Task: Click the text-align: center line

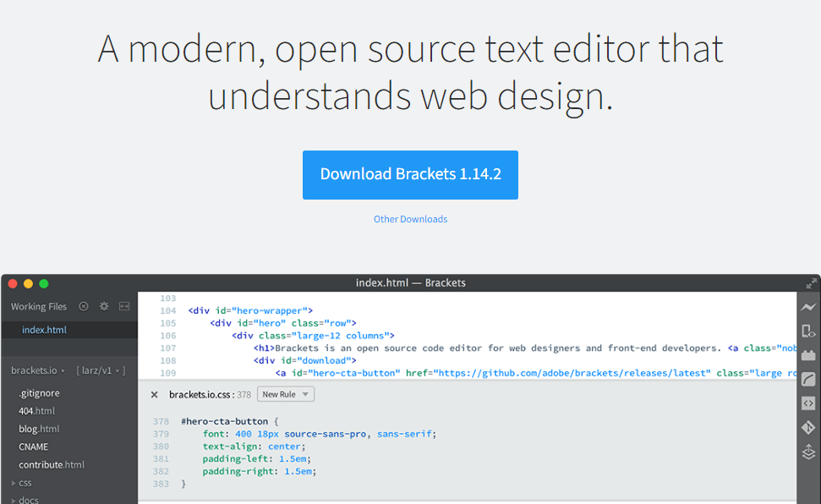Action: pyautogui.click(x=254, y=446)
